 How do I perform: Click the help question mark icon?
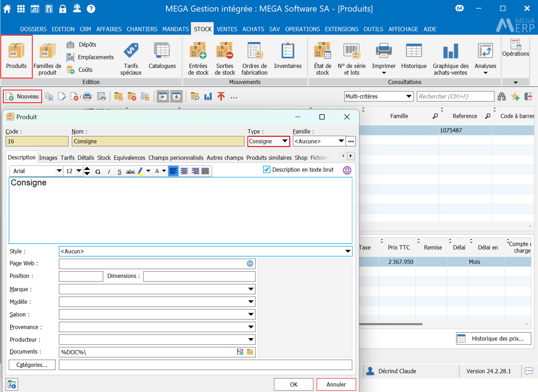[x=91, y=9]
